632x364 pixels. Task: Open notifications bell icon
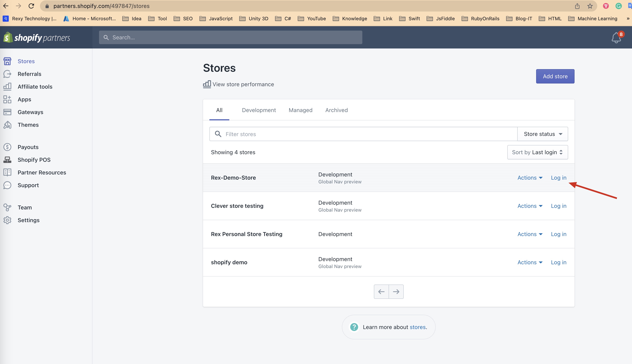[x=616, y=38]
